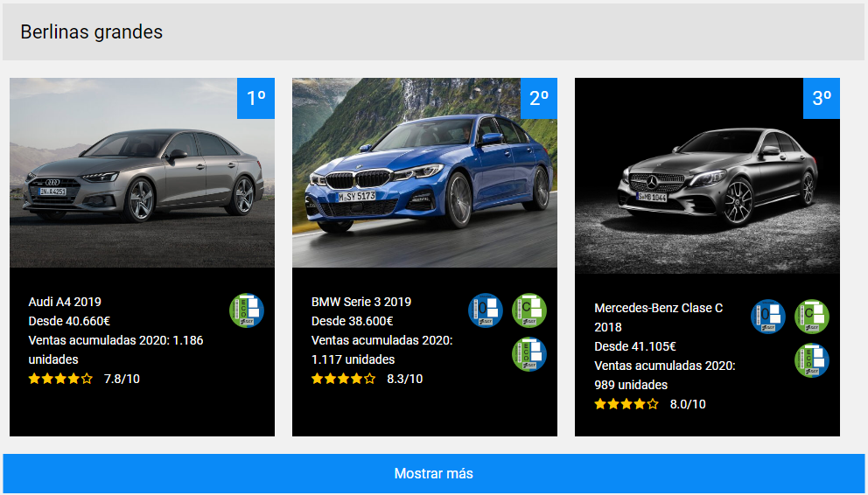Click the ECO emissions badge on BMW Serie 3 card
Screen dimensions: 868x495
tap(529, 354)
